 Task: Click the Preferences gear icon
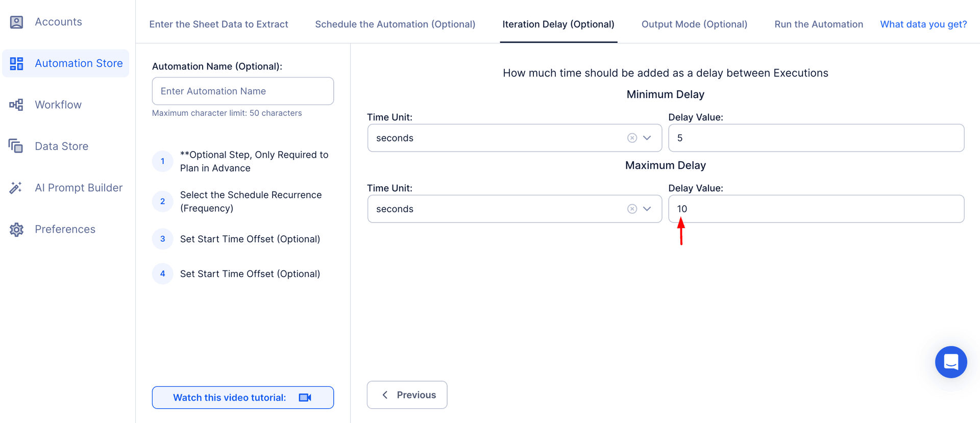(x=16, y=229)
